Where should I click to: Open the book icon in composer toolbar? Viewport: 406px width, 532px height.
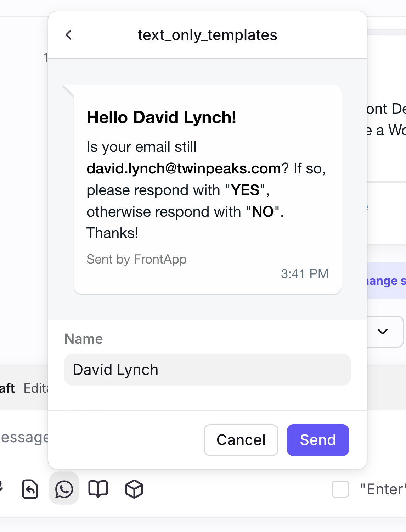98,489
